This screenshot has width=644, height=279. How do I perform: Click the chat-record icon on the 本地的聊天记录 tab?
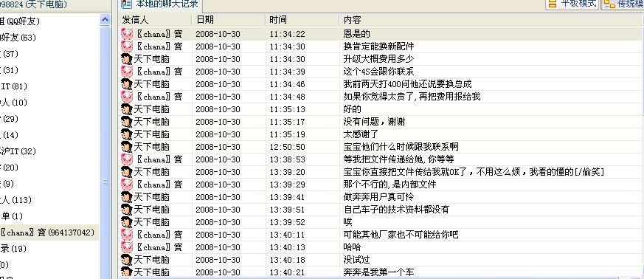point(126,4)
